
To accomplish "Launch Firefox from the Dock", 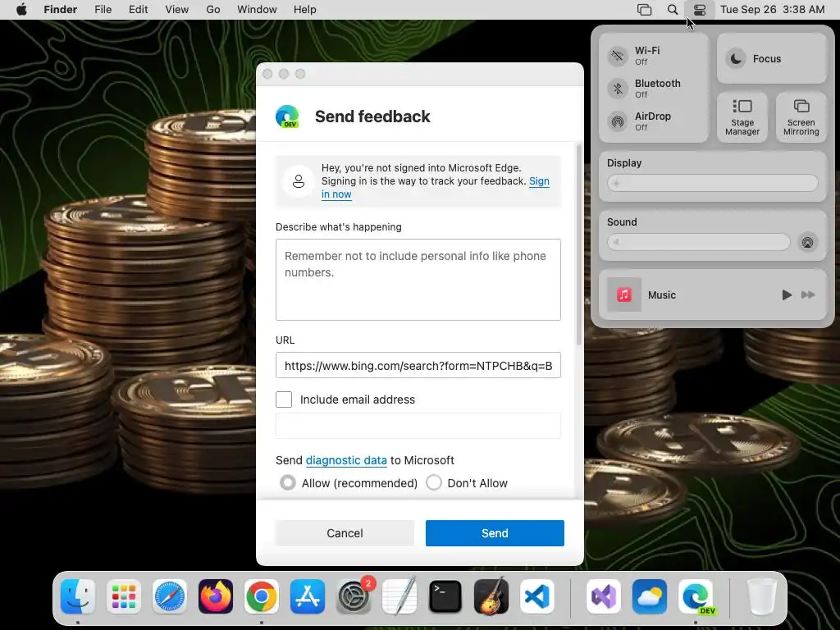I will [216, 596].
